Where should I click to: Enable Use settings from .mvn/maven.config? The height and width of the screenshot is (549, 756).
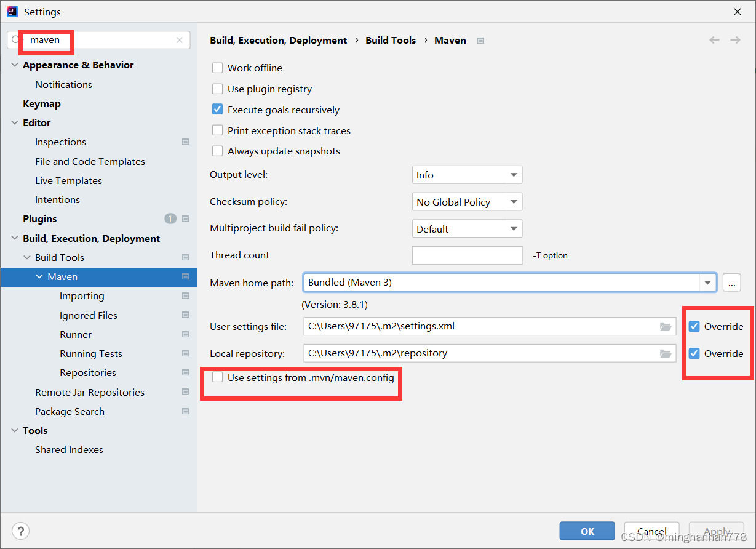[x=217, y=377]
